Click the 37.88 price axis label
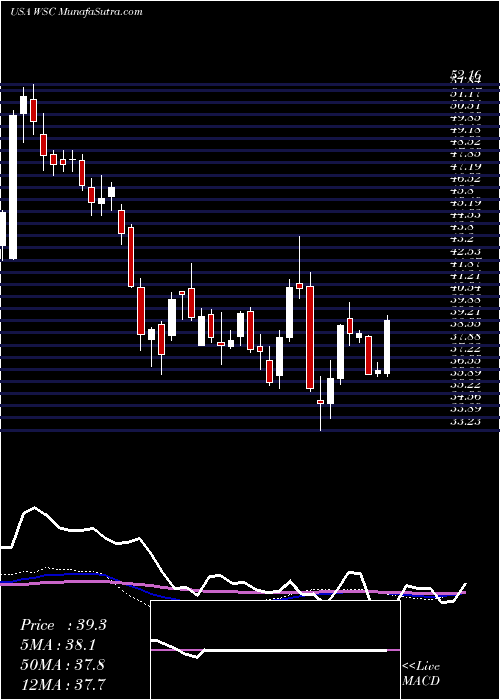The image size is (500, 700). click(466, 336)
